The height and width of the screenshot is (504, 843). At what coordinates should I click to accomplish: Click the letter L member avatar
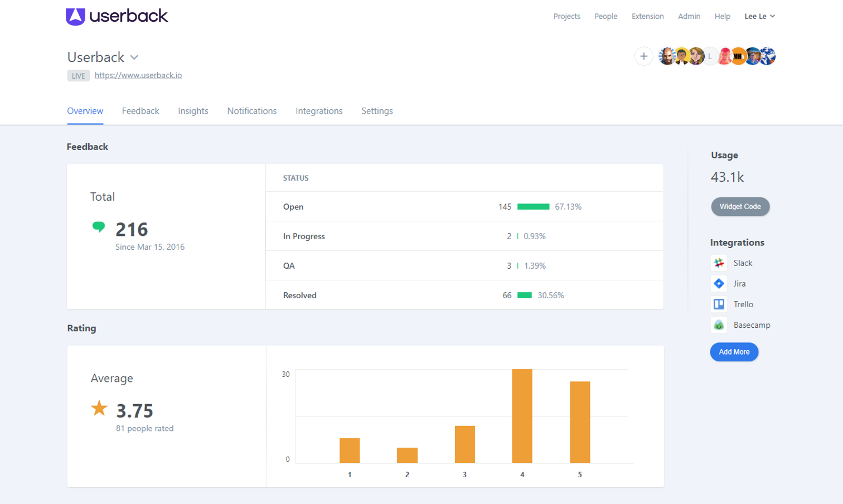tap(710, 56)
